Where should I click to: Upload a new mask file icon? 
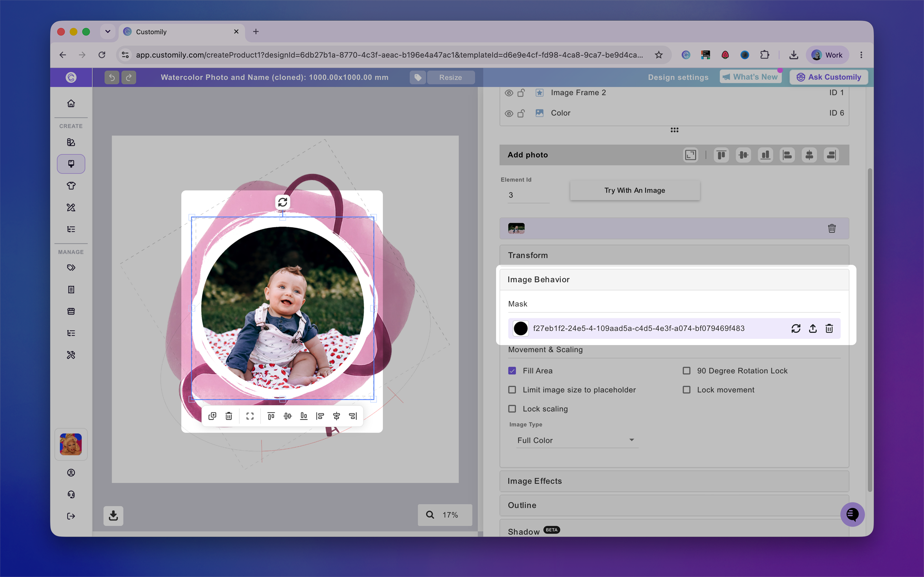pos(813,328)
